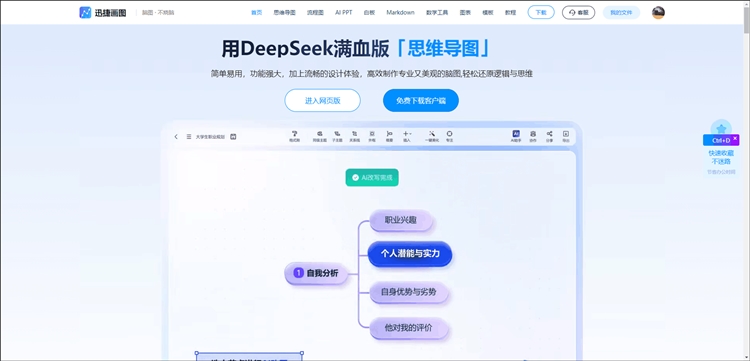Open the AI PPT nav tab
The image size is (750, 361).
tap(343, 13)
